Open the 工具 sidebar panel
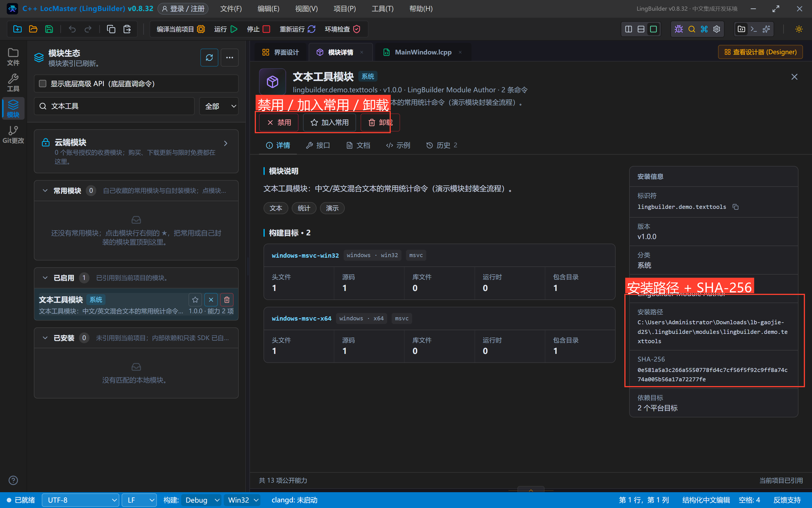Screen dimensions: 812x508 click(x=13, y=83)
